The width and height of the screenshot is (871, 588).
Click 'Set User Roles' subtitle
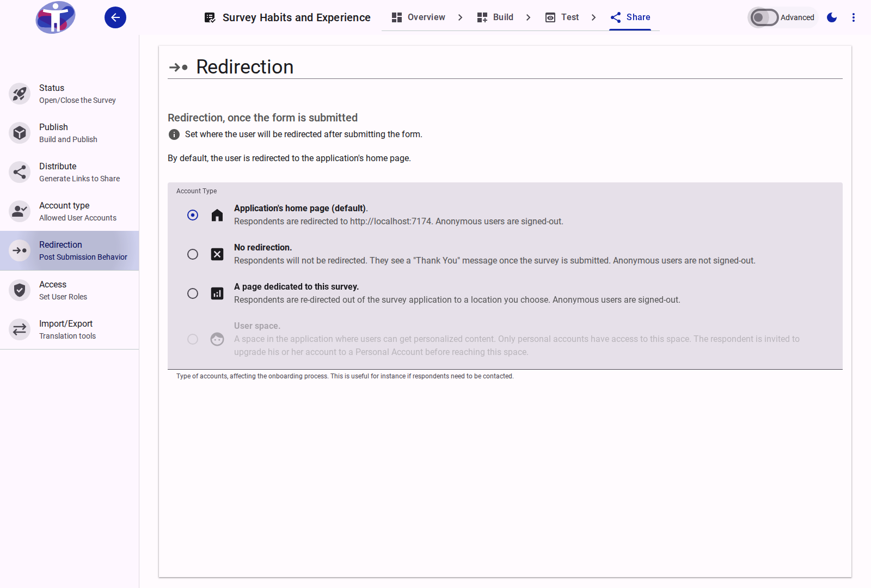click(x=63, y=297)
